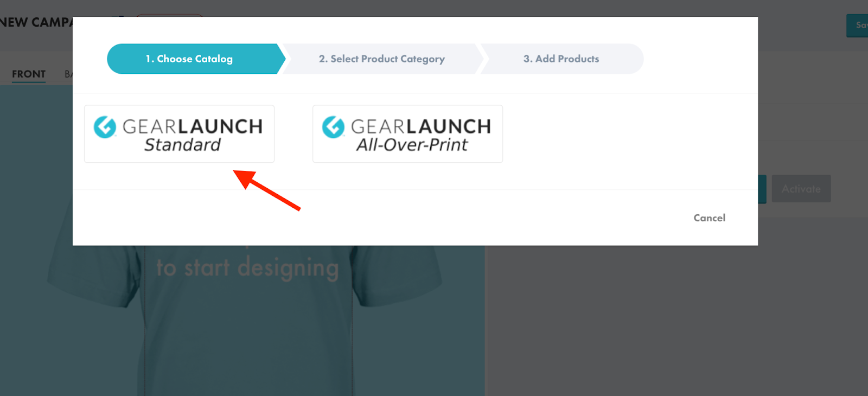Viewport: 868px width, 396px height.
Task: Open step 3. Add Products
Action: point(561,59)
